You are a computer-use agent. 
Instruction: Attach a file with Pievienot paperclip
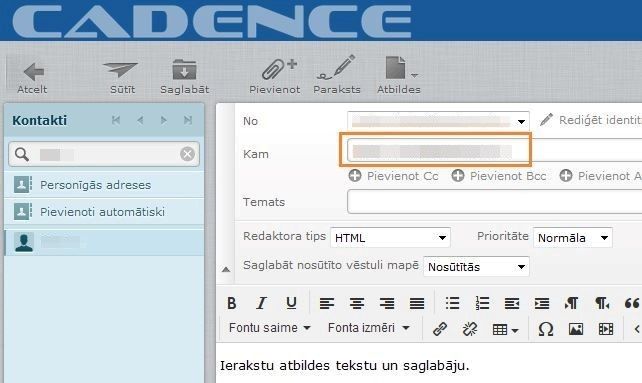point(275,76)
